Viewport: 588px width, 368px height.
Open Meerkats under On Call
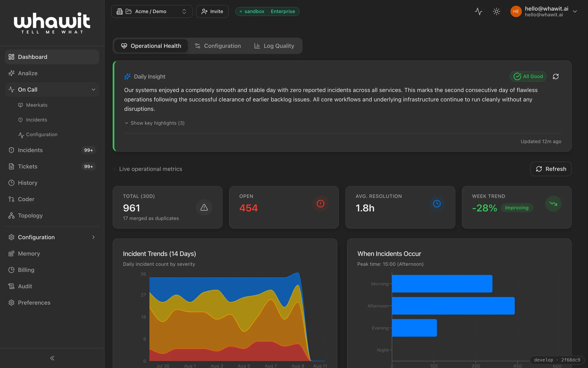pyautogui.click(x=36, y=105)
